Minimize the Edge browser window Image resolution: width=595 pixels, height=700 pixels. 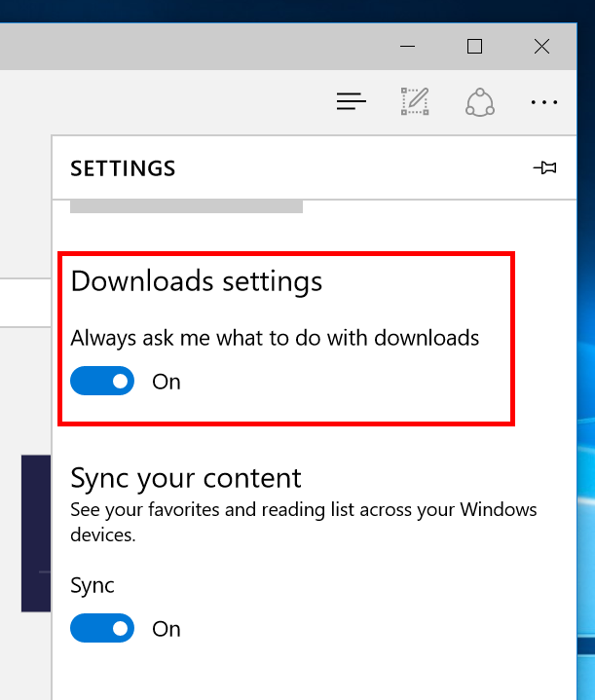(408, 46)
